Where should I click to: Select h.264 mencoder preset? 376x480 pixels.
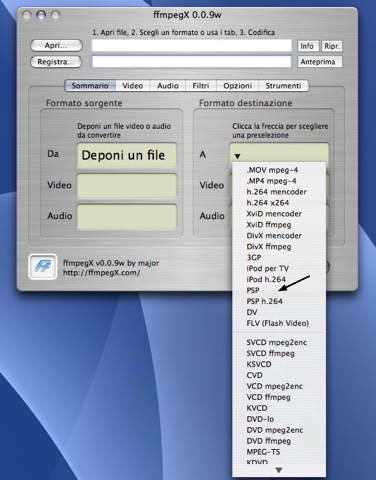pyautogui.click(x=279, y=192)
